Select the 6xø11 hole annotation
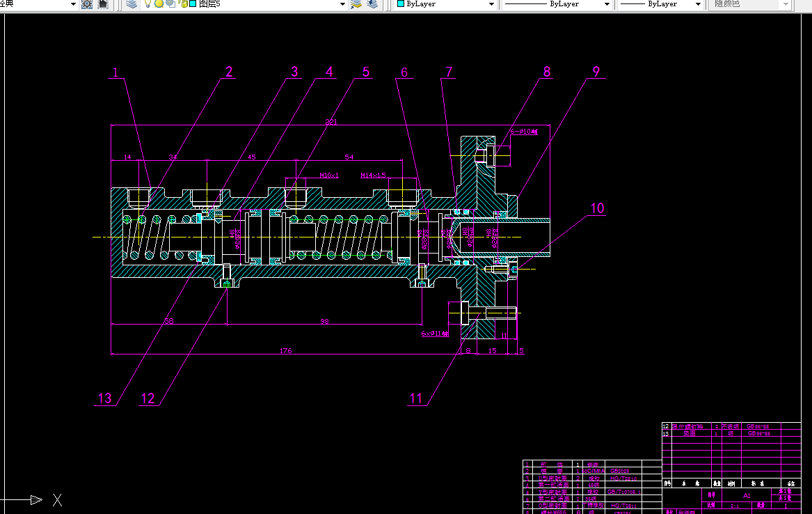 tap(434, 333)
